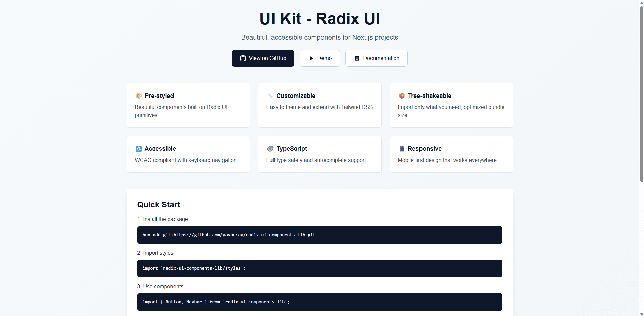Image resolution: width=644 pixels, height=316 pixels.
Task: Click the play icon inside the Demo button
Action: point(311,58)
